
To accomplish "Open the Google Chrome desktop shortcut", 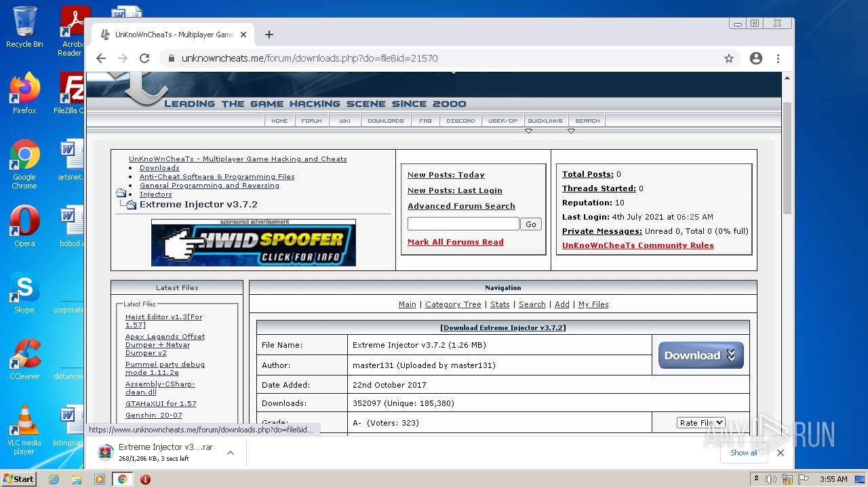I will [x=24, y=164].
